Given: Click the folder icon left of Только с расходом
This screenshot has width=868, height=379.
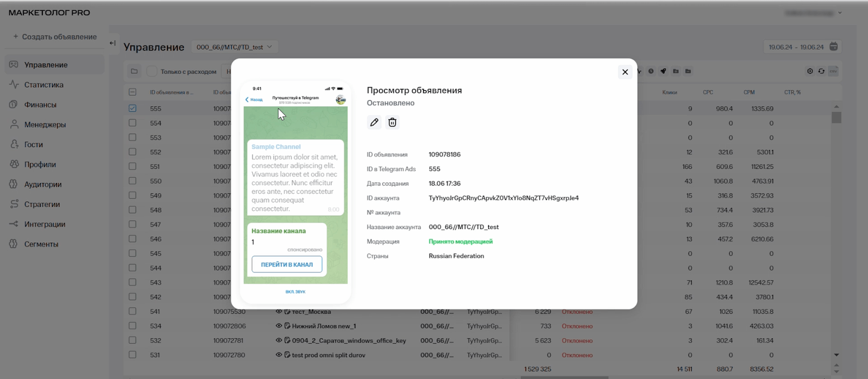Looking at the screenshot, I should tap(134, 71).
